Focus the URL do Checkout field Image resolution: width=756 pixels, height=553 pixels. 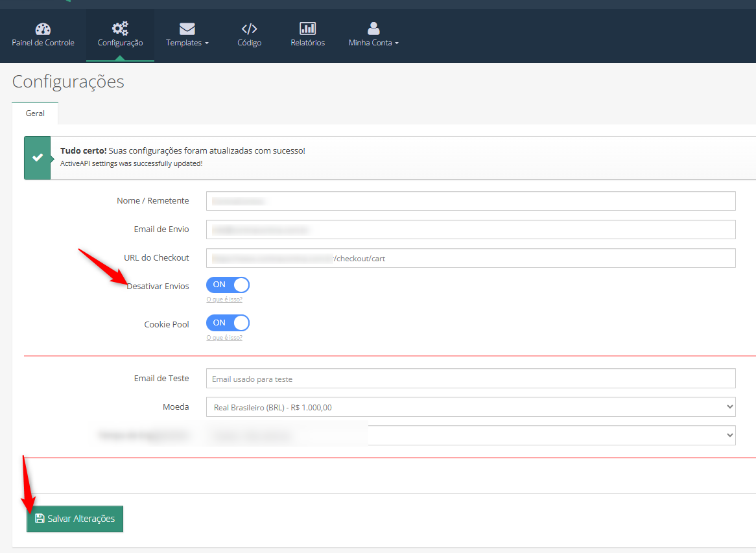click(471, 258)
